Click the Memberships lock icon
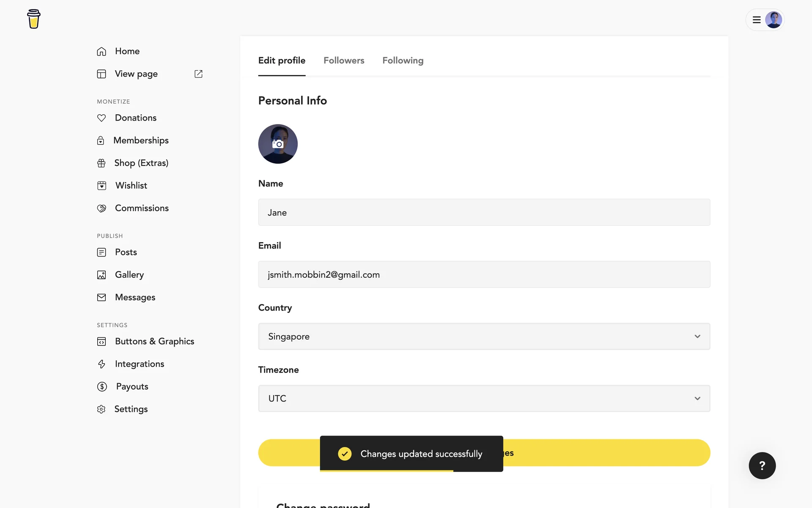Screen dimensions: 812x508 click(x=101, y=141)
